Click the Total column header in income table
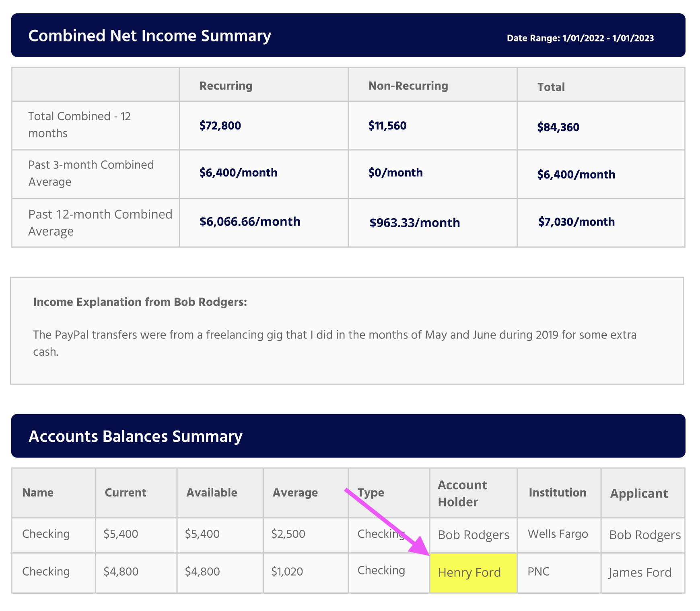 [551, 87]
